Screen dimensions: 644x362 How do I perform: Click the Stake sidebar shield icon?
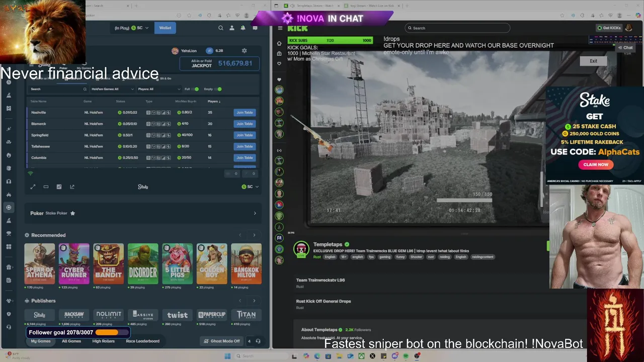coord(9,314)
